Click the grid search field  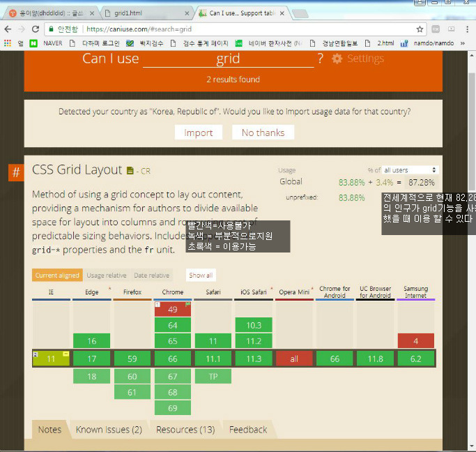(x=229, y=59)
